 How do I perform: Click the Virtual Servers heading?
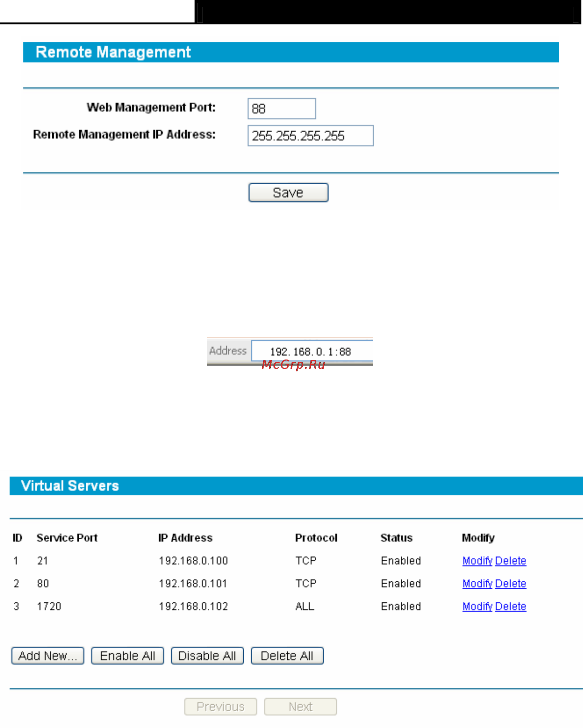(x=70, y=486)
